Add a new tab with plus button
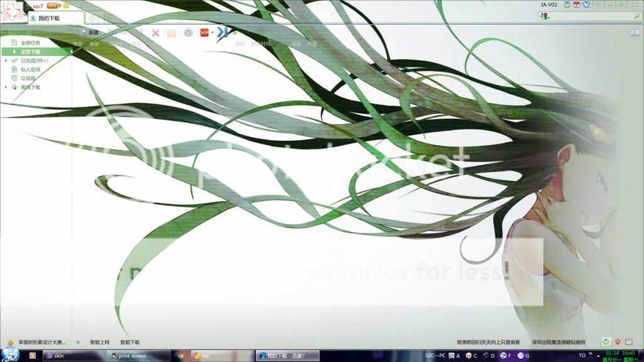The width and height of the screenshot is (644, 362). tap(92, 18)
